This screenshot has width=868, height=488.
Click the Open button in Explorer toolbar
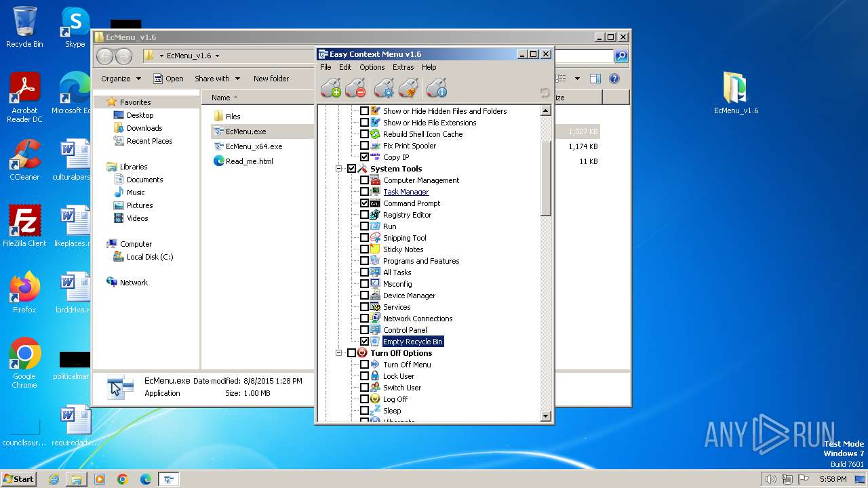pos(168,79)
